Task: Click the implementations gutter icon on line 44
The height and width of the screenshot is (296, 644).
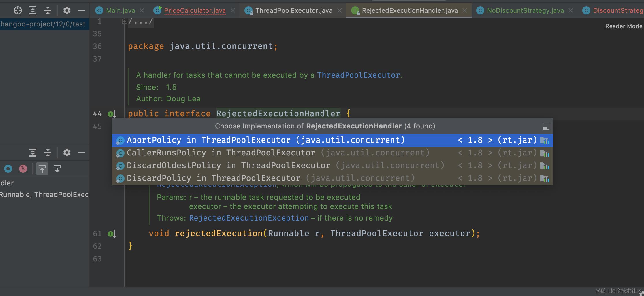Action: pyautogui.click(x=112, y=114)
